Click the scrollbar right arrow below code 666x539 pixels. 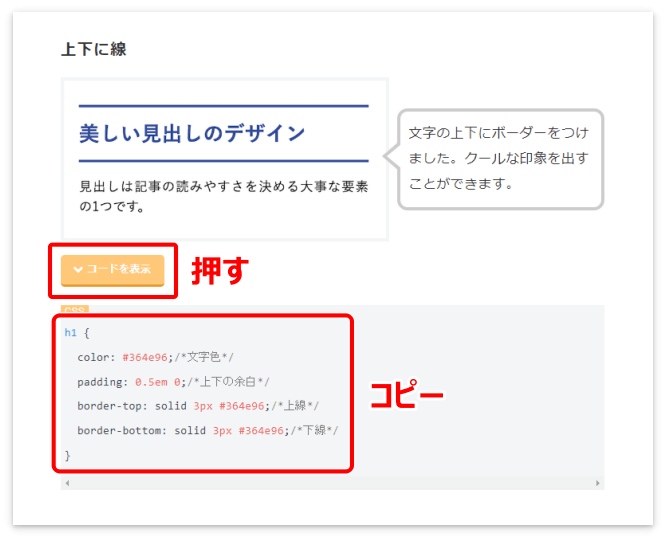(x=598, y=483)
